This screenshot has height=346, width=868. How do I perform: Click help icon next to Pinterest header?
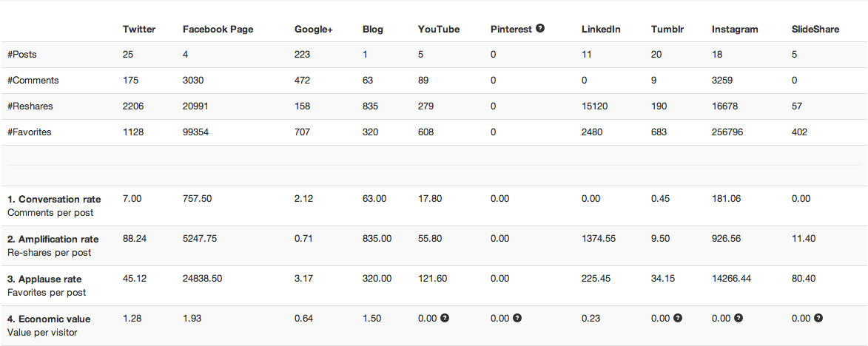point(540,28)
